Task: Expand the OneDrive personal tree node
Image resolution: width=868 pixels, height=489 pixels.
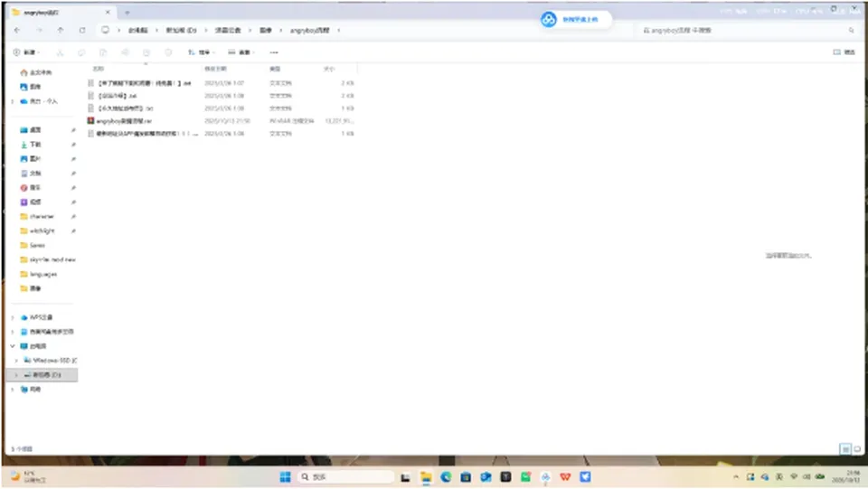Action: point(13,102)
